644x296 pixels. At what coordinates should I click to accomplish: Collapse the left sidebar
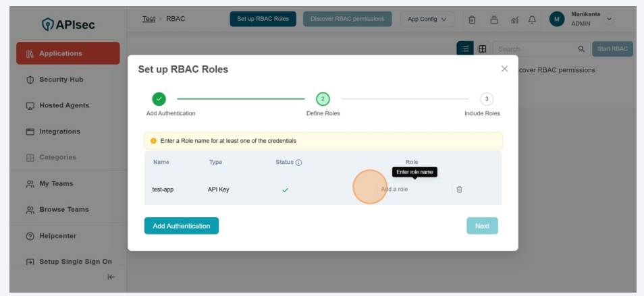pyautogui.click(x=111, y=277)
